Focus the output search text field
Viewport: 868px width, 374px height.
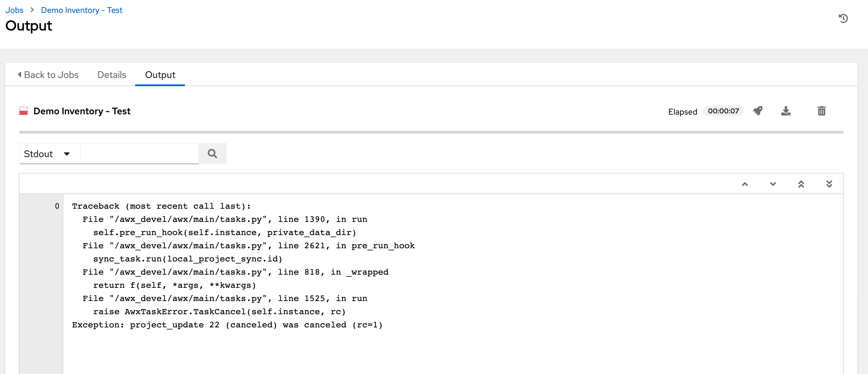coord(139,154)
